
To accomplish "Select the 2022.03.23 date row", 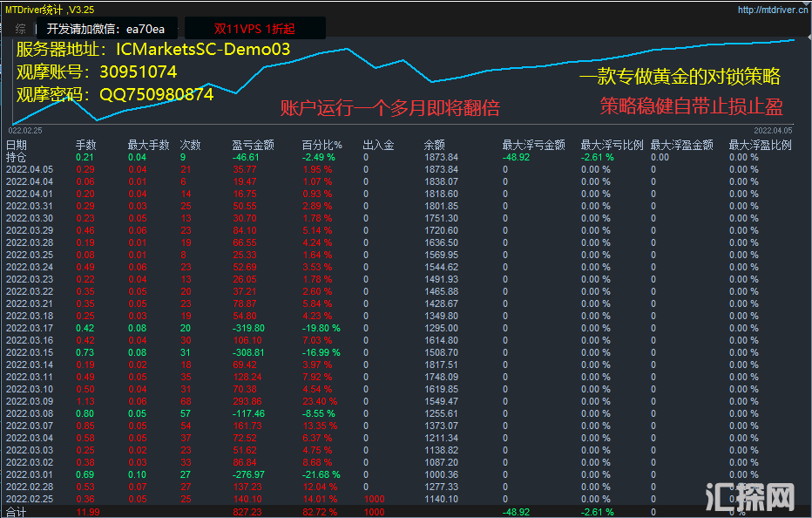I will point(30,279).
